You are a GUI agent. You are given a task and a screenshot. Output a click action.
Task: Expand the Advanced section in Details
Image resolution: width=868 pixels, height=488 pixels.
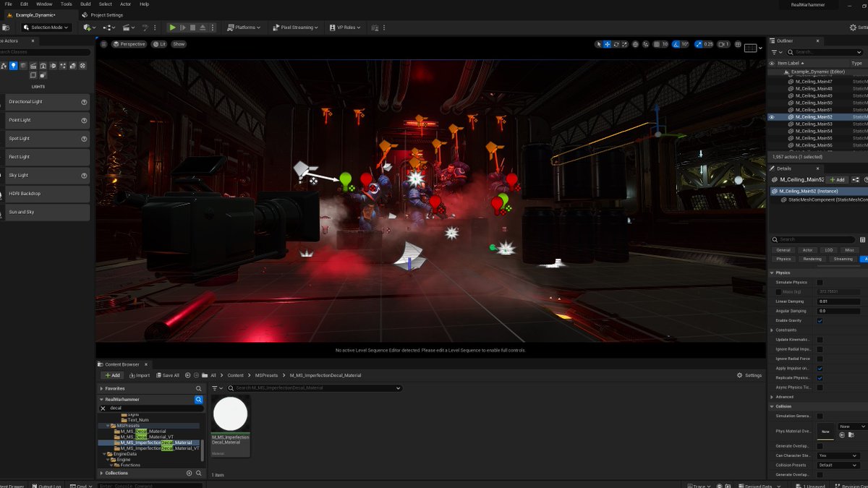tap(772, 396)
